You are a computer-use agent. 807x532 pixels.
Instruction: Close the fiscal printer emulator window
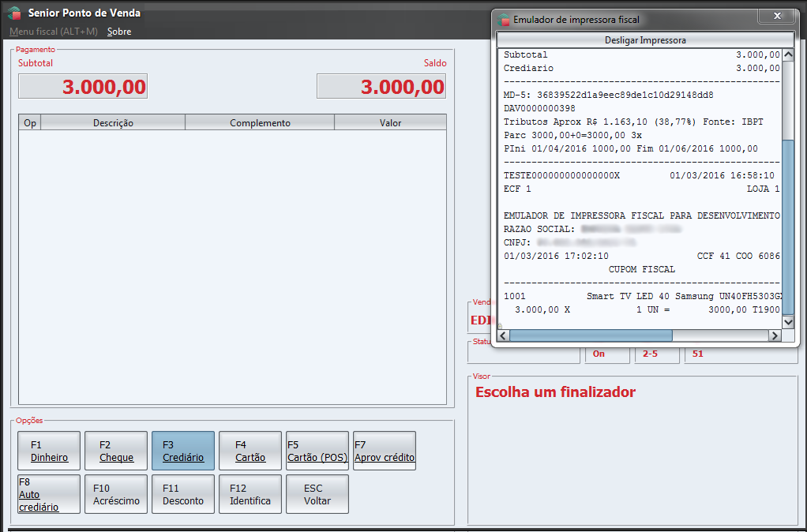(x=777, y=16)
